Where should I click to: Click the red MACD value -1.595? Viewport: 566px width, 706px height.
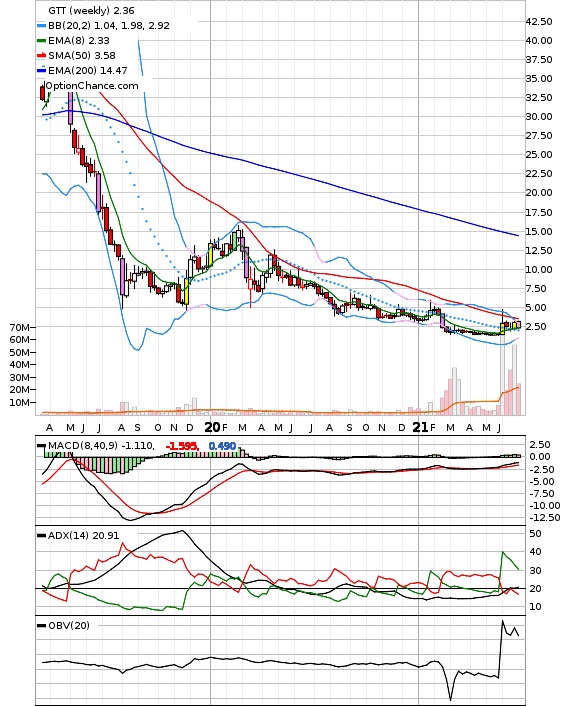point(182,446)
